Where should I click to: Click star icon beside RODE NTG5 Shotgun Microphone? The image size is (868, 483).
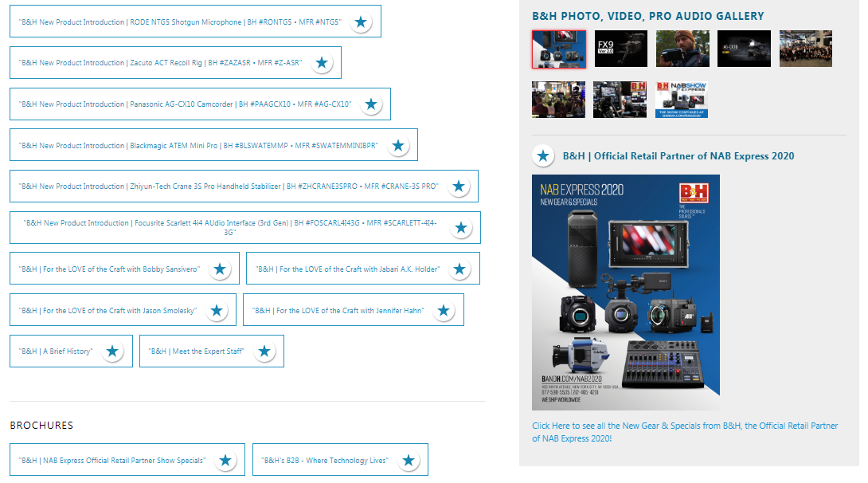pos(361,22)
